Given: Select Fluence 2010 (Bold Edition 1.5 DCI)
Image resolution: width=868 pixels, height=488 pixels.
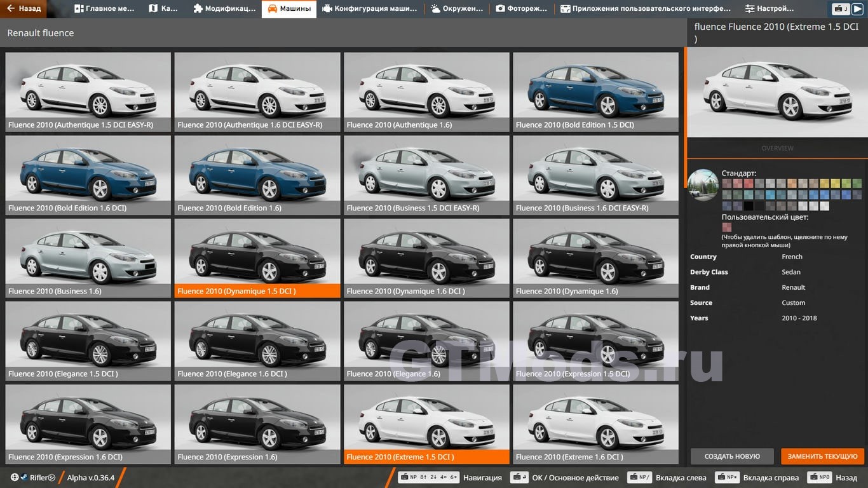Looking at the screenshot, I should point(595,92).
